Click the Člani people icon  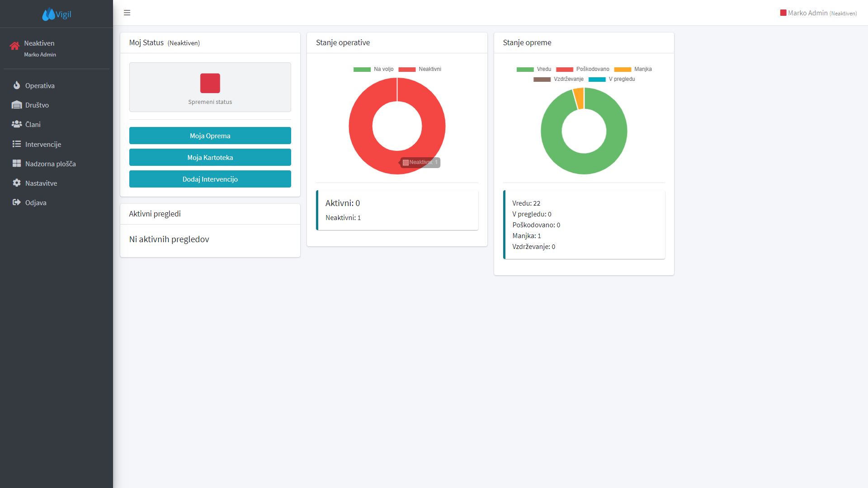coord(17,124)
